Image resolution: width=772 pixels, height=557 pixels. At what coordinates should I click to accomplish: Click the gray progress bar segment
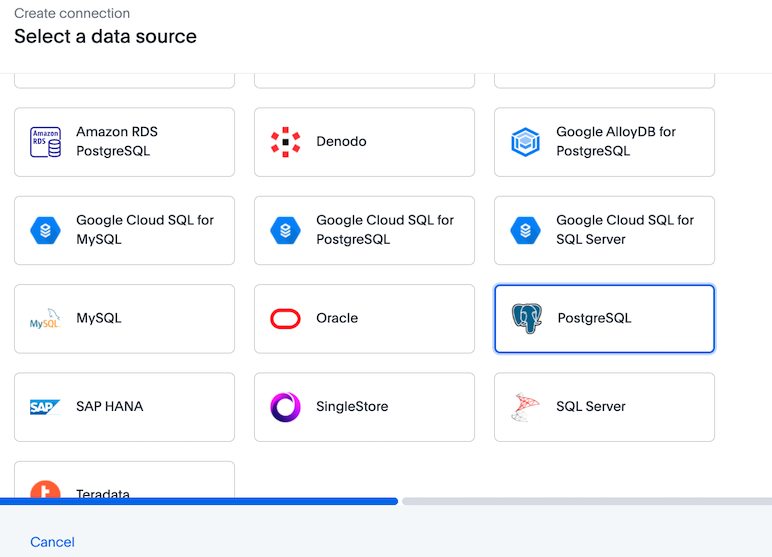(587, 501)
